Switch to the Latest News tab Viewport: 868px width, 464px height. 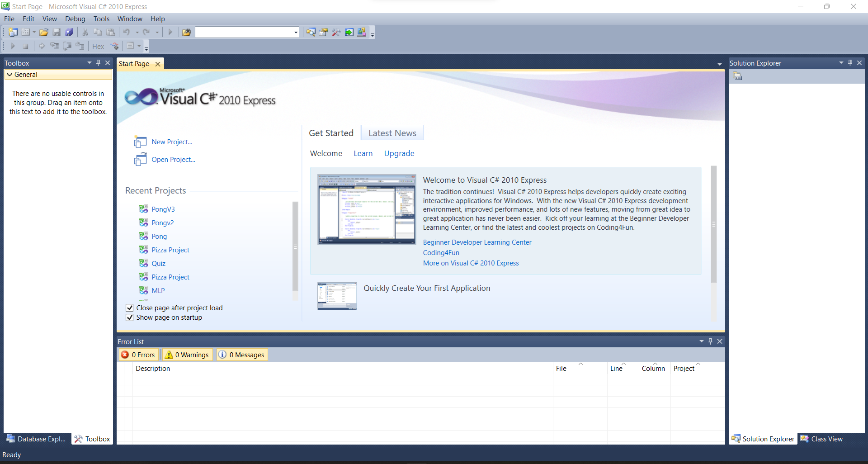(392, 133)
